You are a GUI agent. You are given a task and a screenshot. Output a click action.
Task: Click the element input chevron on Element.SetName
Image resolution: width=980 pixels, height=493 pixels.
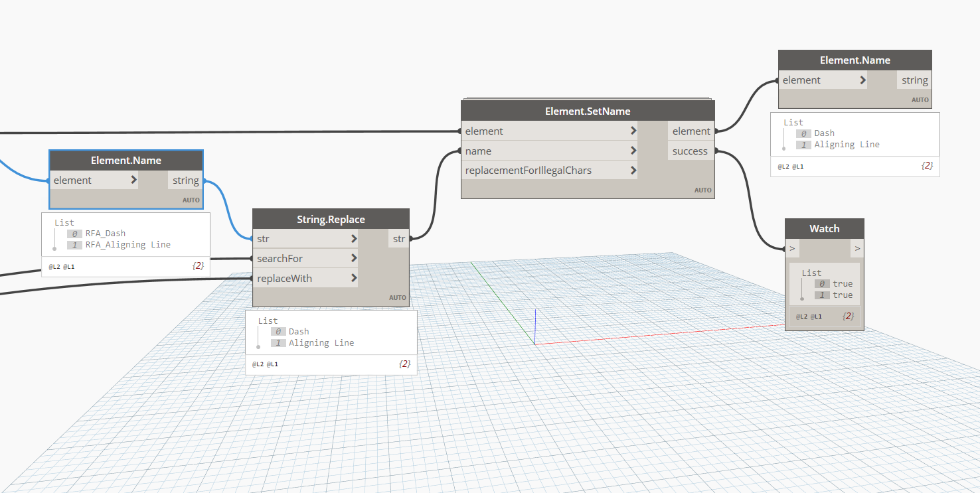tap(633, 131)
